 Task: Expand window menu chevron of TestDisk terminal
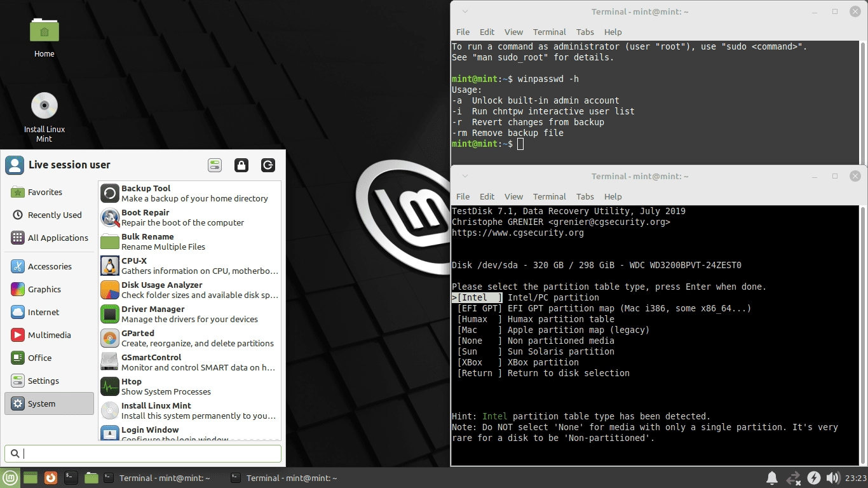[x=465, y=176]
